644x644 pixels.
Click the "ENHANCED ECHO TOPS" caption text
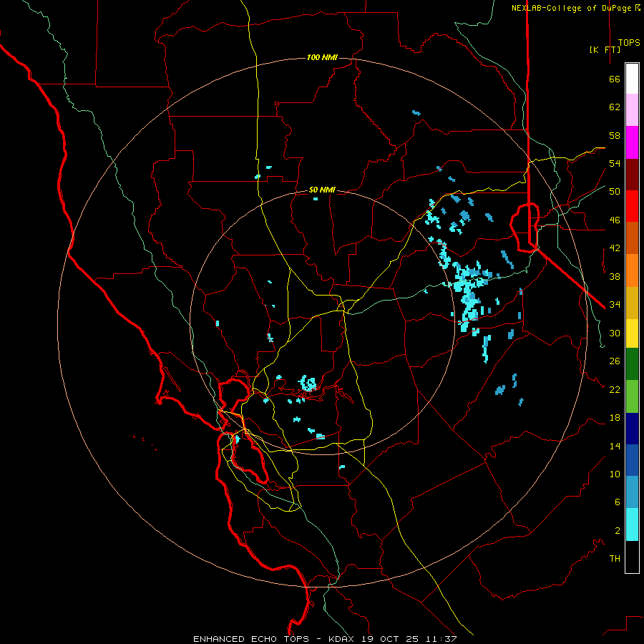pos(251,639)
